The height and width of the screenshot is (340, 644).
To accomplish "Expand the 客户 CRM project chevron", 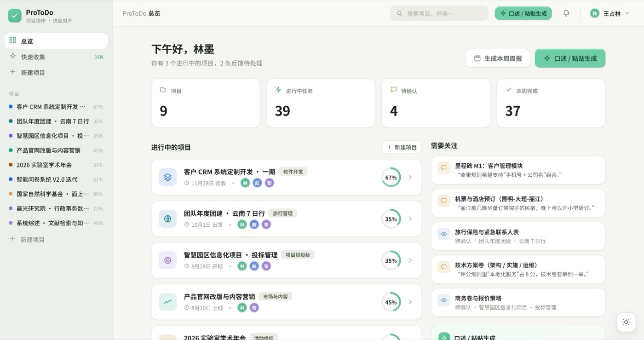I will tap(410, 177).
